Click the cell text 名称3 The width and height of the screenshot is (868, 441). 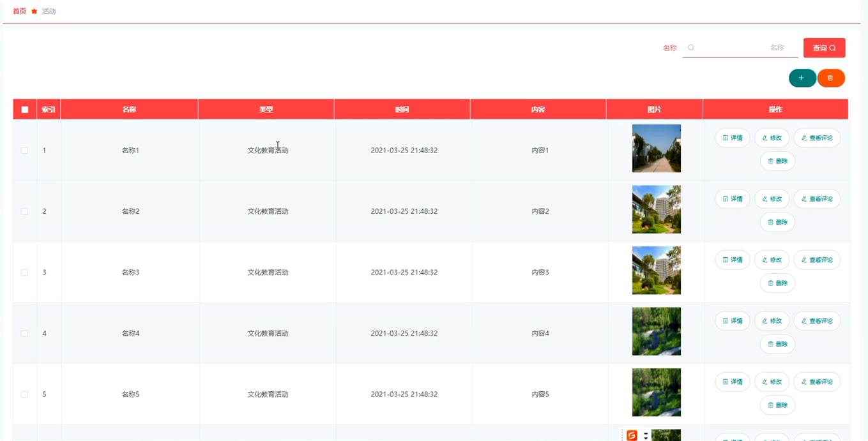(x=130, y=273)
